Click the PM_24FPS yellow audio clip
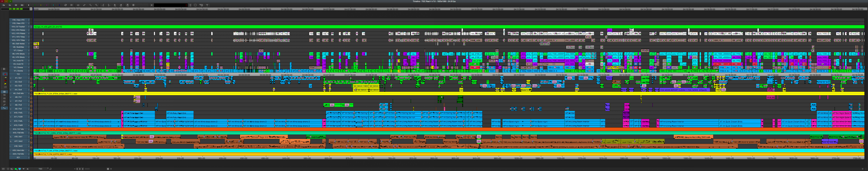868x171 pixels. tap(448, 154)
